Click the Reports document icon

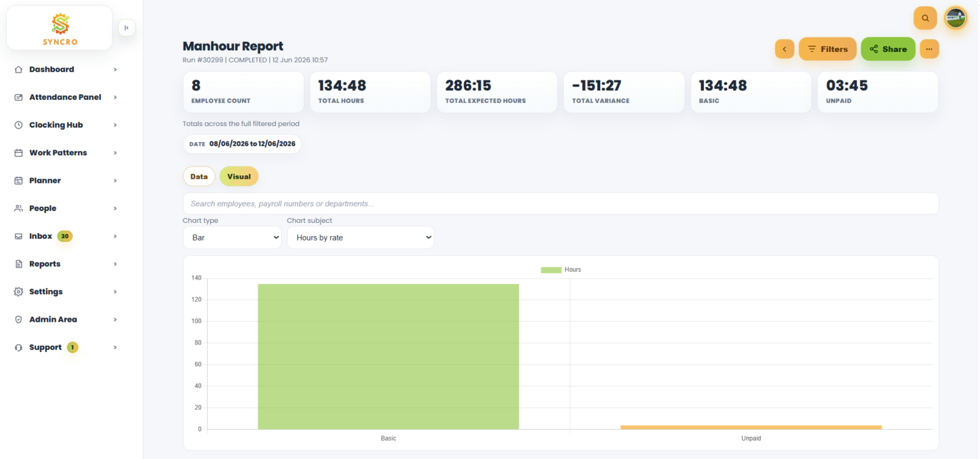[x=18, y=264]
